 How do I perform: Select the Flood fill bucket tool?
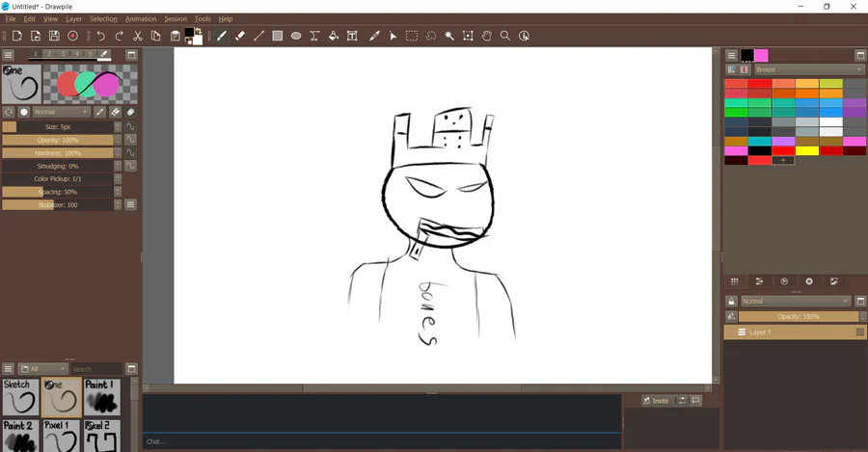tap(334, 36)
